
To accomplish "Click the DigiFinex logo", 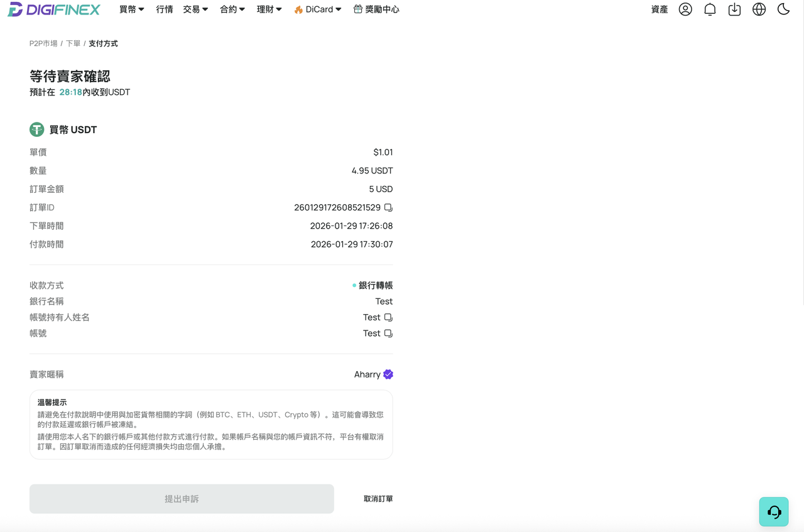I will (x=54, y=9).
